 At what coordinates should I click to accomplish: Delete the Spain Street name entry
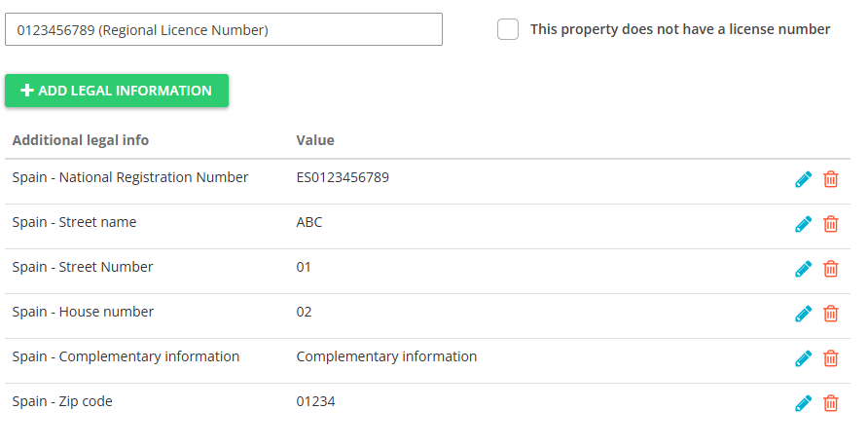coord(831,224)
